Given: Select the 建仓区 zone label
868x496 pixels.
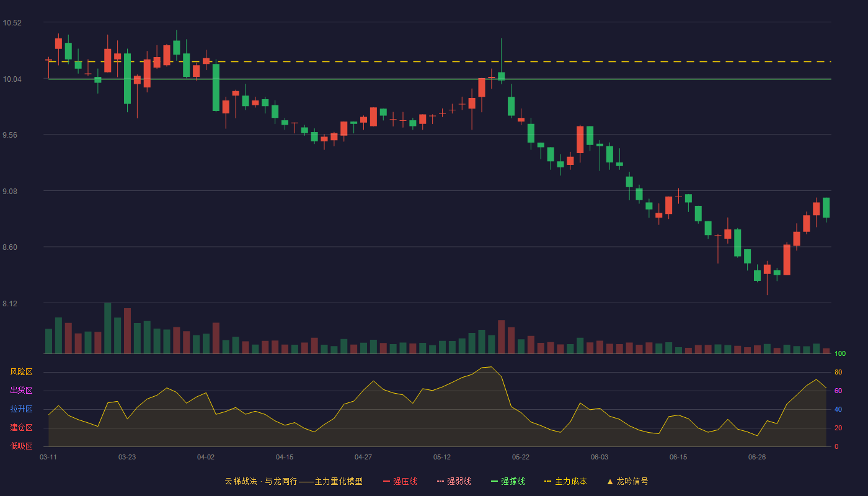Looking at the screenshot, I should [x=21, y=428].
